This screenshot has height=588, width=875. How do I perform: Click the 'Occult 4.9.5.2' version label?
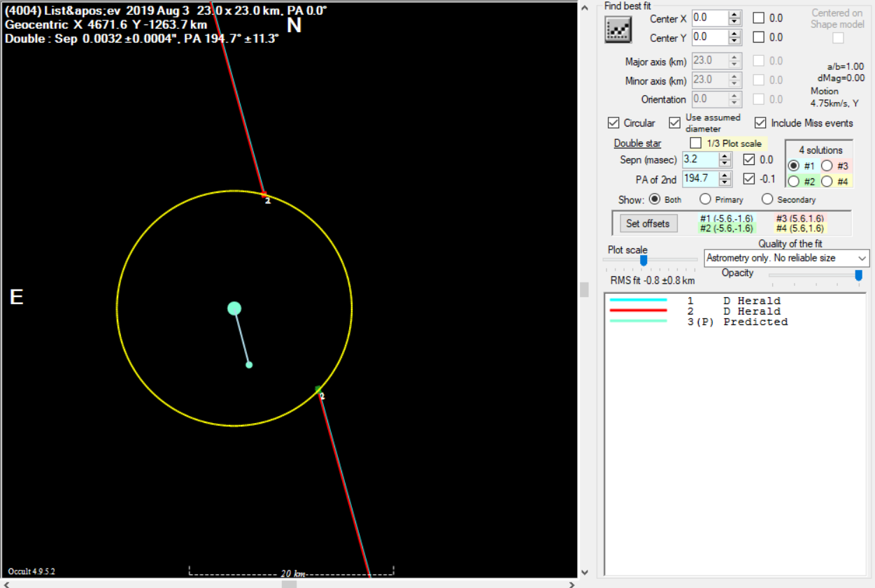[x=31, y=571]
